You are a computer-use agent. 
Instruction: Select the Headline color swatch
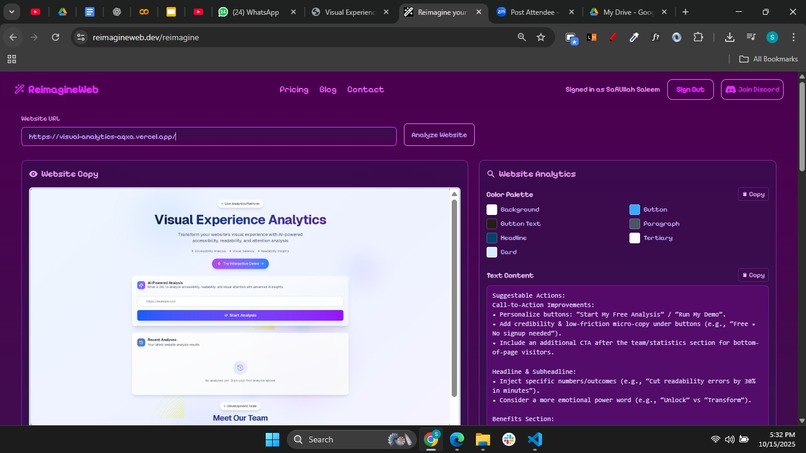click(x=492, y=238)
